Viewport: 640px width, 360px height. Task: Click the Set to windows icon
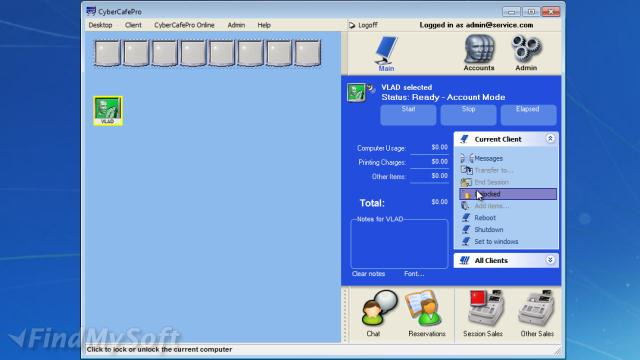tap(466, 241)
